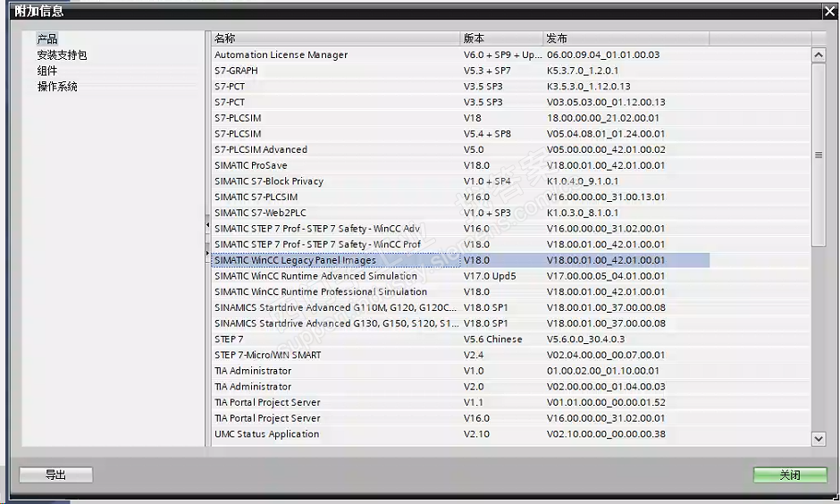Screen dimensions: 840x504
Task: Select 产品 in the left list
Action: 47,38
